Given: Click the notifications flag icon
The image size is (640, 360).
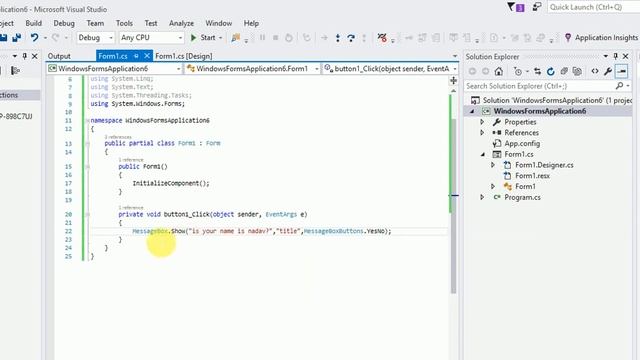Looking at the screenshot, I should coord(516,7).
